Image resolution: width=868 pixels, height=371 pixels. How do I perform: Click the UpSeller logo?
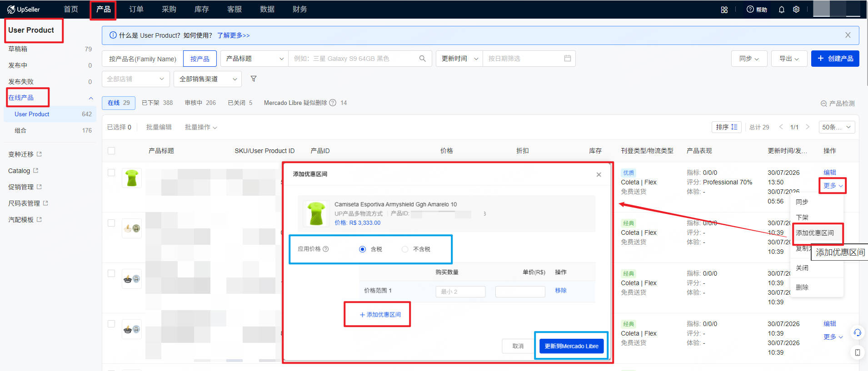24,10
